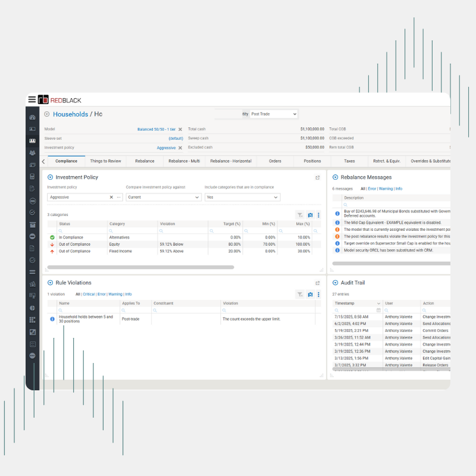Open the tiles grid sidebar icon
The height and width of the screenshot is (476, 476).
click(x=33, y=320)
